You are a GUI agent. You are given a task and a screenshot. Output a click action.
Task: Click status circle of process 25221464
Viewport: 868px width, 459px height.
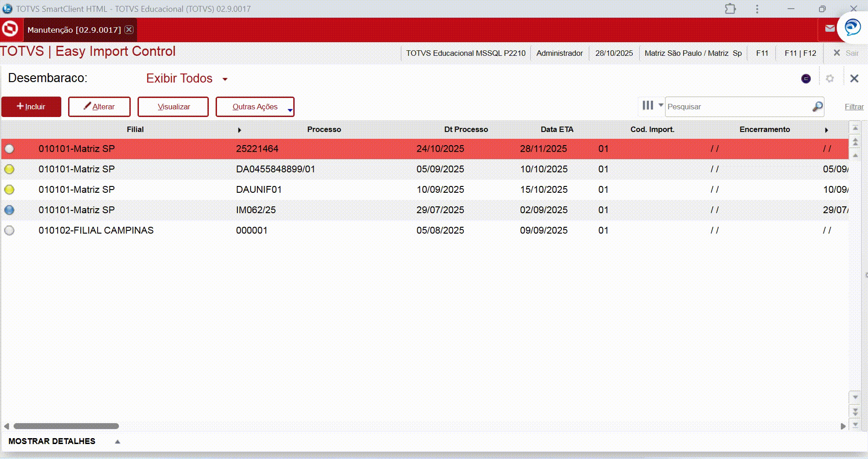pos(9,149)
